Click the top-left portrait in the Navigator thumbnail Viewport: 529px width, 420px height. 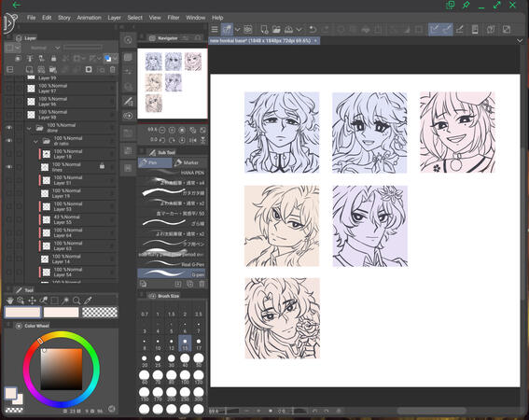click(154, 62)
